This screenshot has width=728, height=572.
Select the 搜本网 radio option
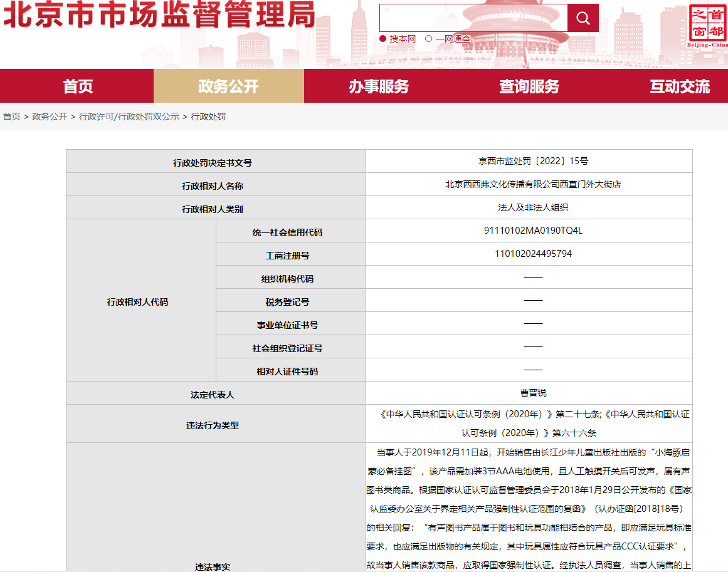(383, 39)
